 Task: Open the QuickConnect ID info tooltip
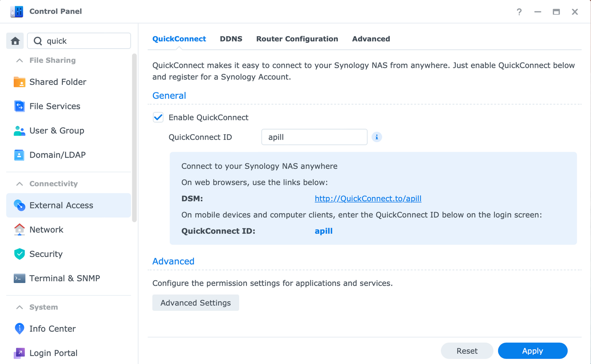point(377,137)
